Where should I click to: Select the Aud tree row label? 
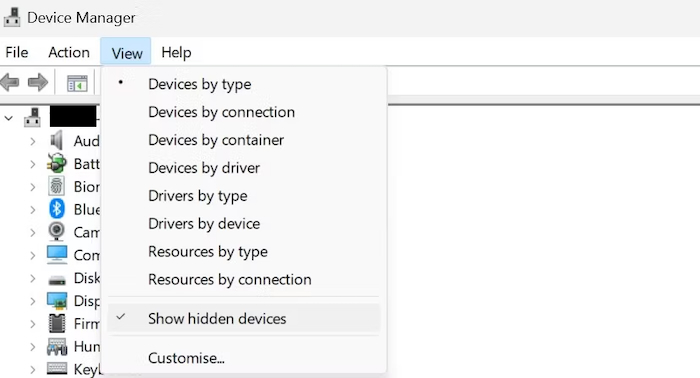pos(87,141)
